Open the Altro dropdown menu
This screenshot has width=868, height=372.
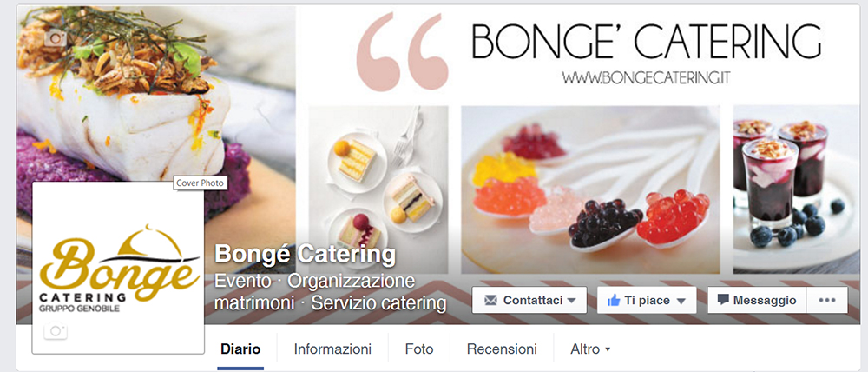point(590,349)
